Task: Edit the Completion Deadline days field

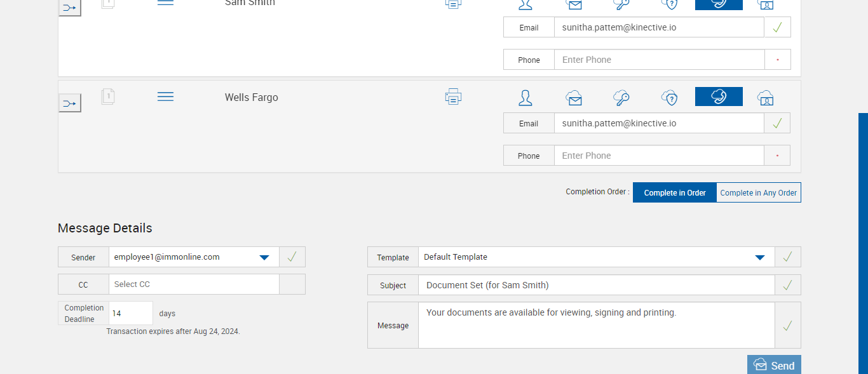Action: (131, 313)
